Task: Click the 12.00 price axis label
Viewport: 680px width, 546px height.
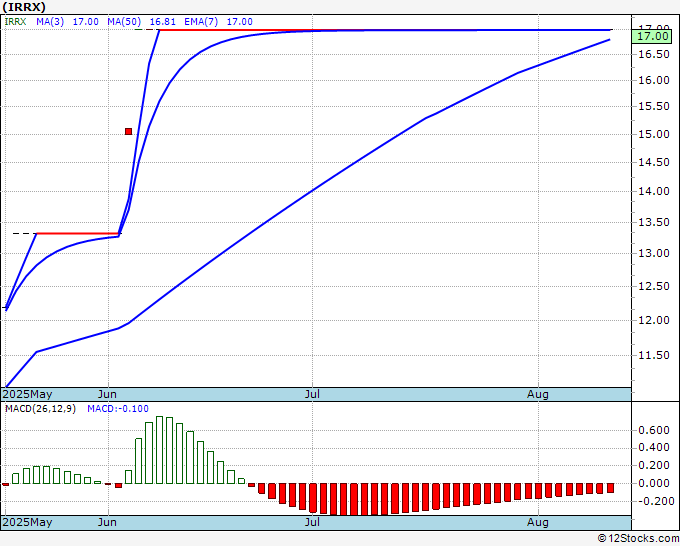Action: coord(654,320)
